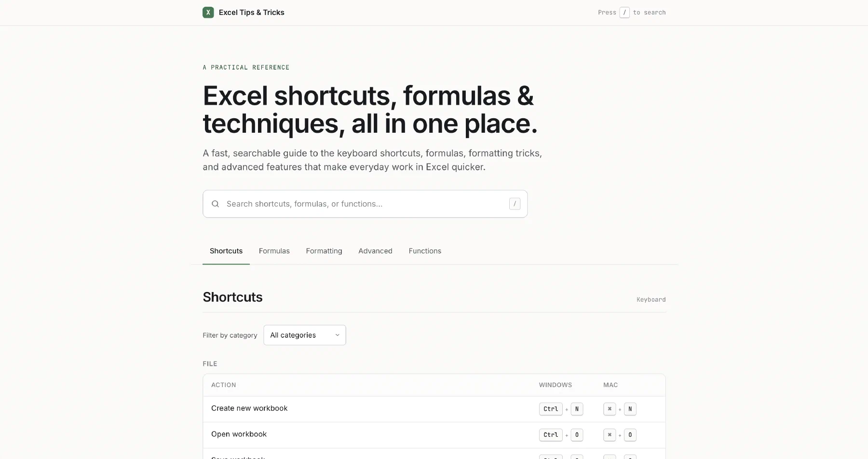The image size is (868, 459).
Task: Open the Excel Tips & Tricks home link
Action: (244, 13)
